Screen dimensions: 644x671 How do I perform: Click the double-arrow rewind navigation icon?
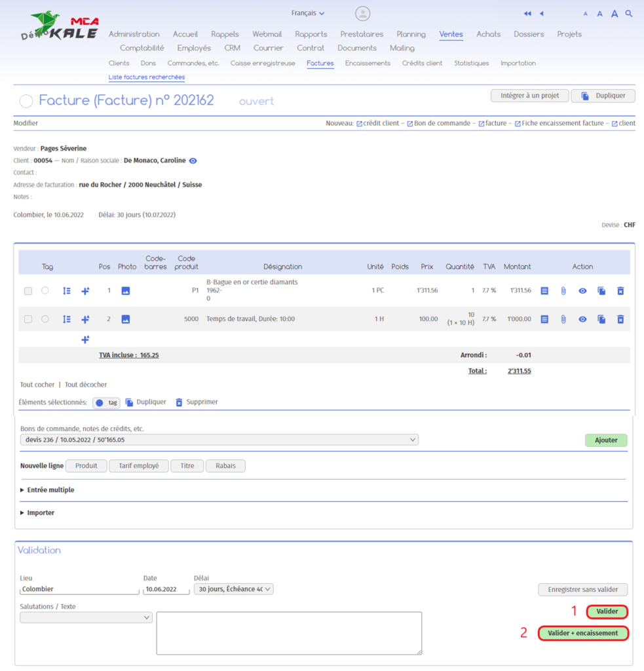[x=527, y=14]
